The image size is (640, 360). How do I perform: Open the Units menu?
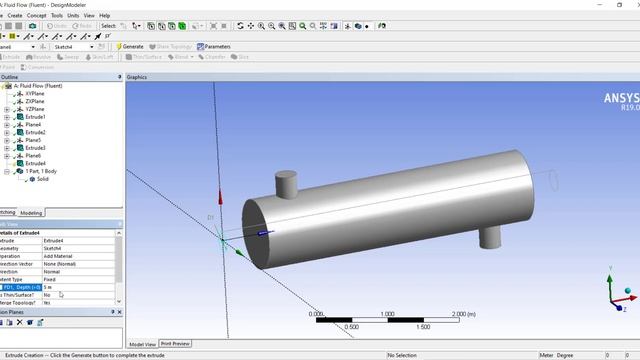[x=73, y=16]
